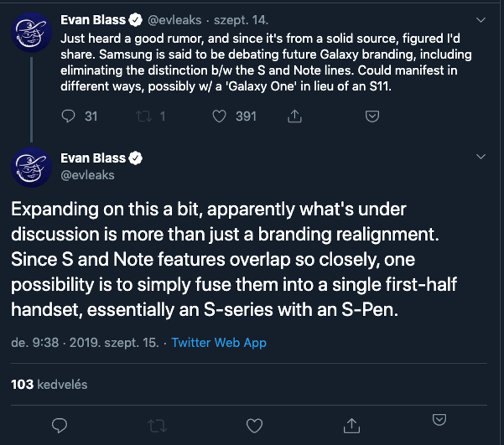This screenshot has height=445, width=504.
Task: Open the main tweet's chevron menu
Action: 481,157
